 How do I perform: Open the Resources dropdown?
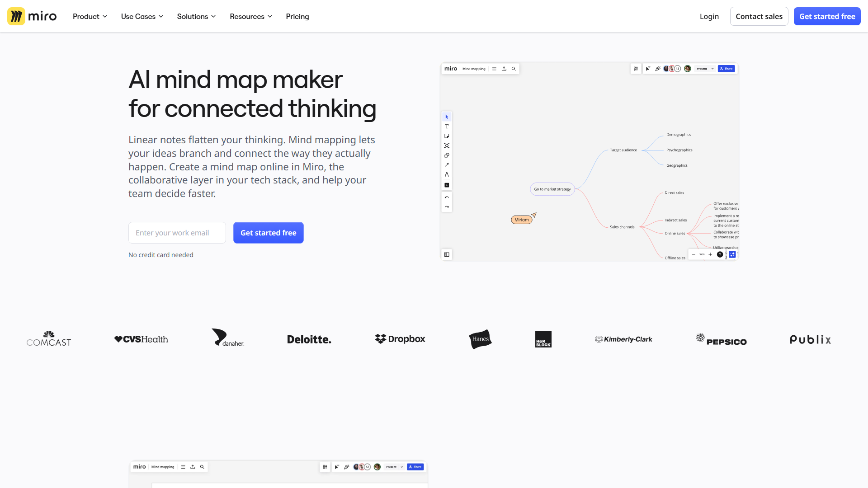251,16
